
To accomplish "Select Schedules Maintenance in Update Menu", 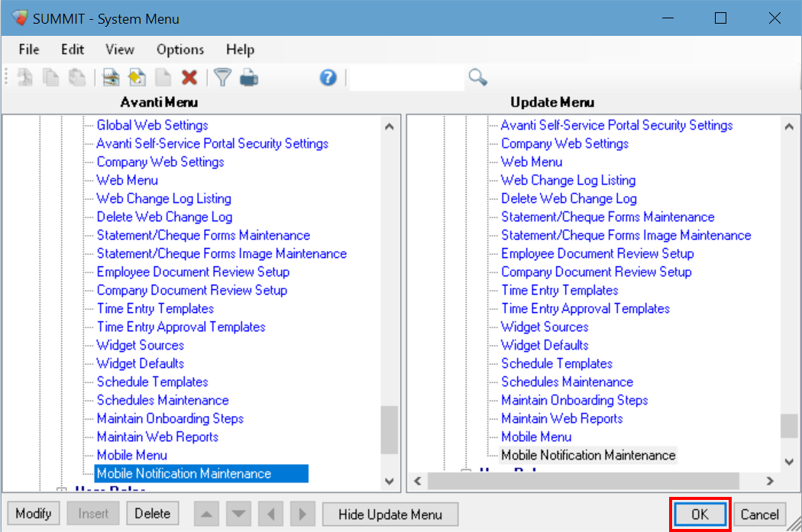I will pyautogui.click(x=567, y=382).
